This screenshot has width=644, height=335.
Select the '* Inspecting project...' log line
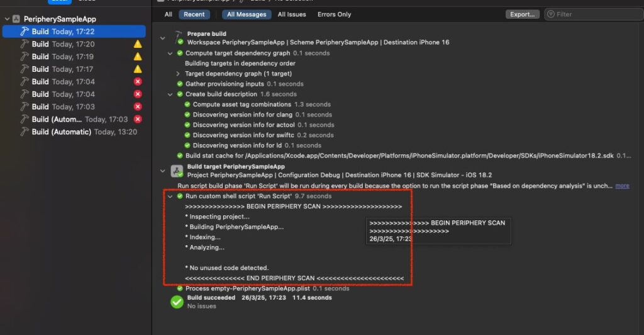click(217, 217)
